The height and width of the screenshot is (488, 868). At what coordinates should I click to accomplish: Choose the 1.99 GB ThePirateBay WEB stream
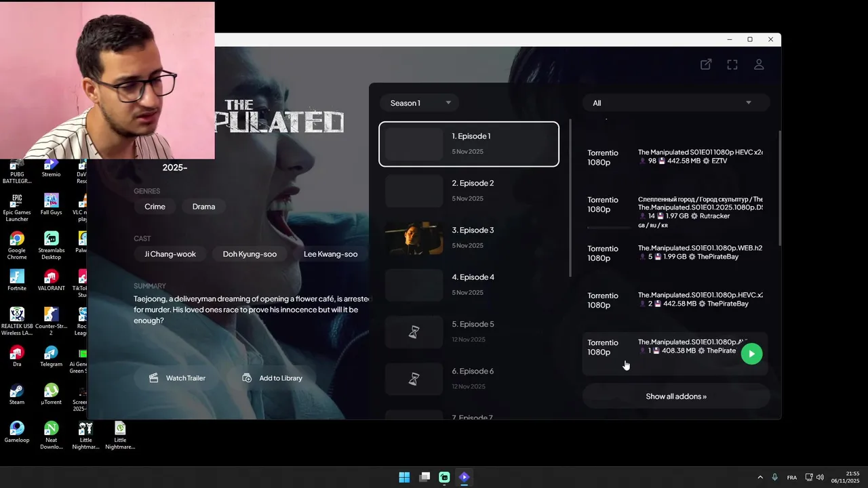tap(675, 253)
